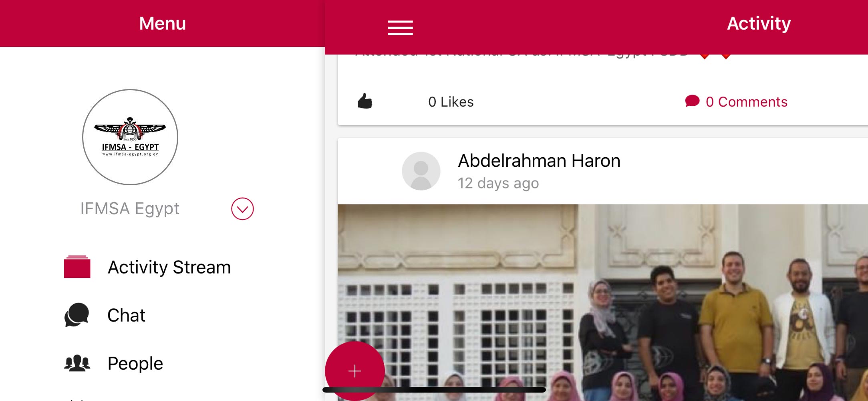The width and height of the screenshot is (868, 401).
Task: Click the 12 days ago timestamp
Action: (498, 183)
